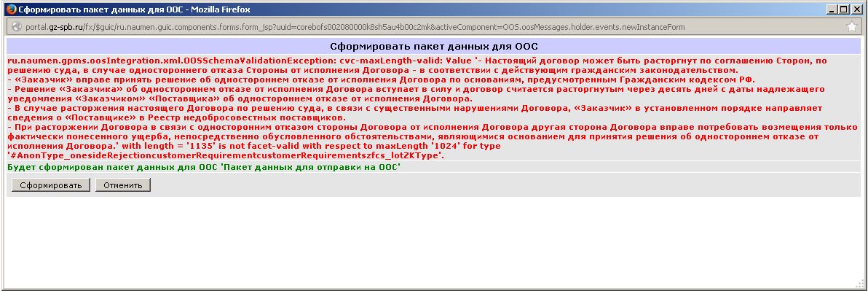Click the text '#AnonType_onesideRejectioncustomerRequirement...'
Screen dimensions: 868x291
coord(225,155)
